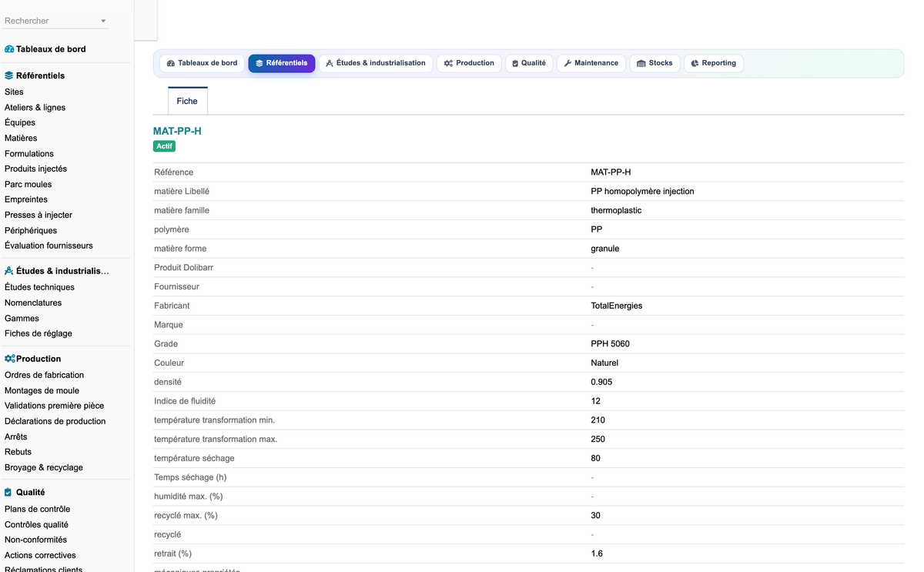This screenshot has width=924, height=572.
Task: Open the Études & industrialisation top menu
Action: point(376,63)
